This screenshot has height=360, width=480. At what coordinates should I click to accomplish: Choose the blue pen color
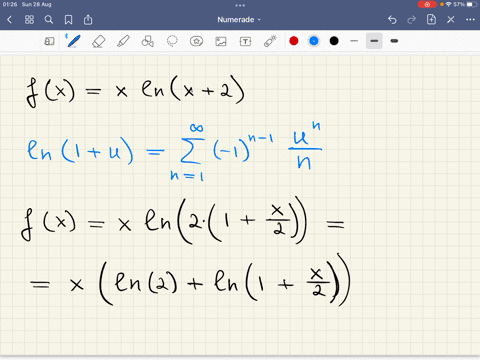pyautogui.click(x=314, y=41)
